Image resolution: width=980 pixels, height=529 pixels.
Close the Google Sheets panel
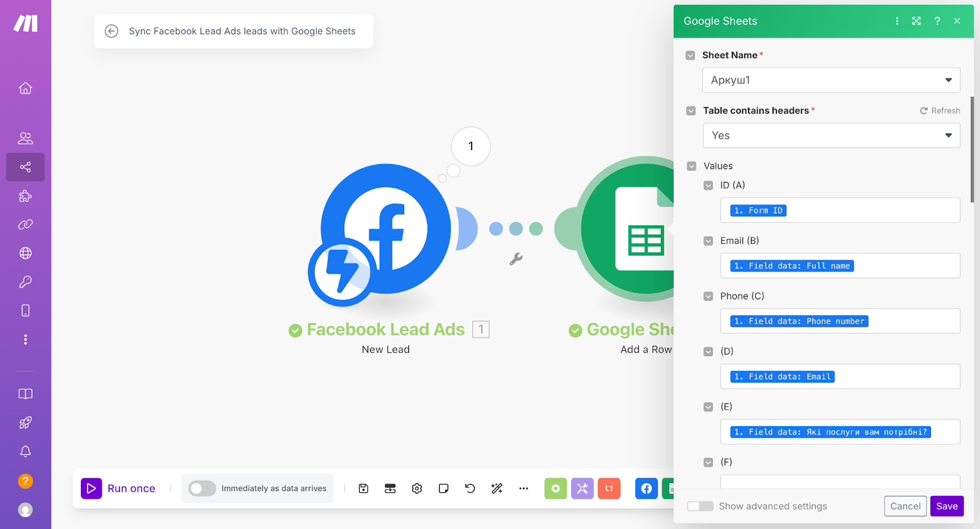957,21
